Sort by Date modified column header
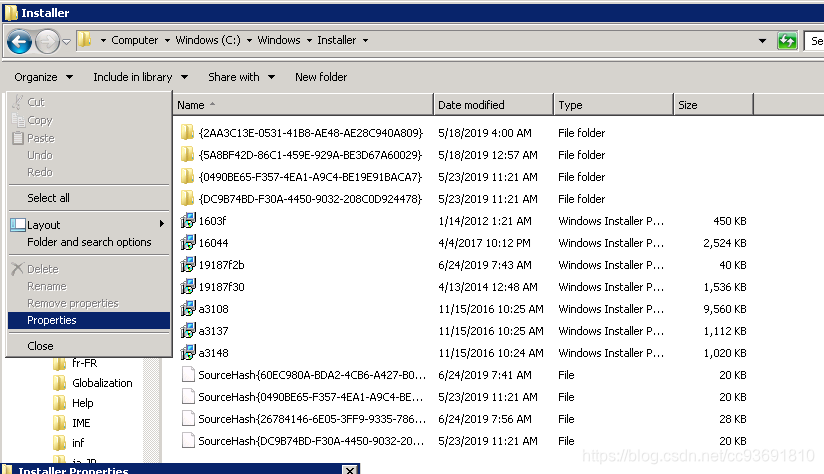This screenshot has height=474, width=824. (x=493, y=105)
